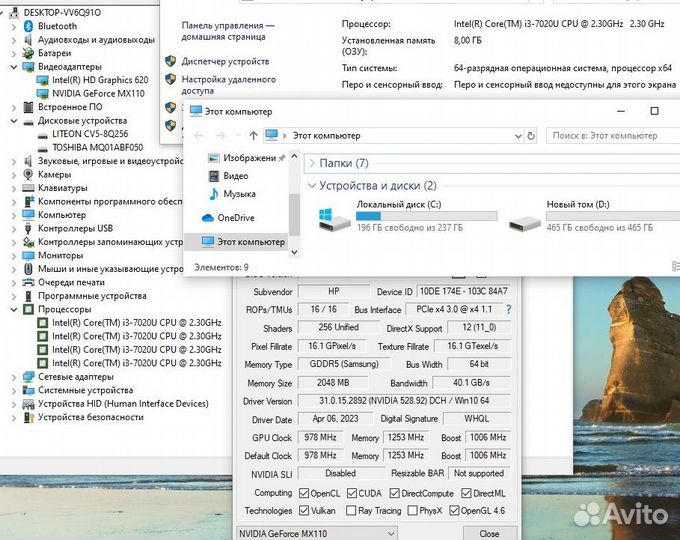Open the NVIDIA GeForce MX110 GPU dropdown
Image resolution: width=680 pixels, height=540 pixels.
tap(391, 533)
